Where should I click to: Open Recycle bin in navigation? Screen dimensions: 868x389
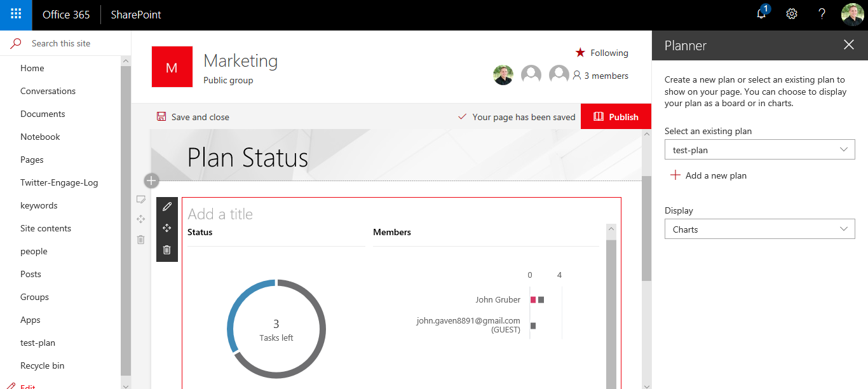click(x=42, y=365)
